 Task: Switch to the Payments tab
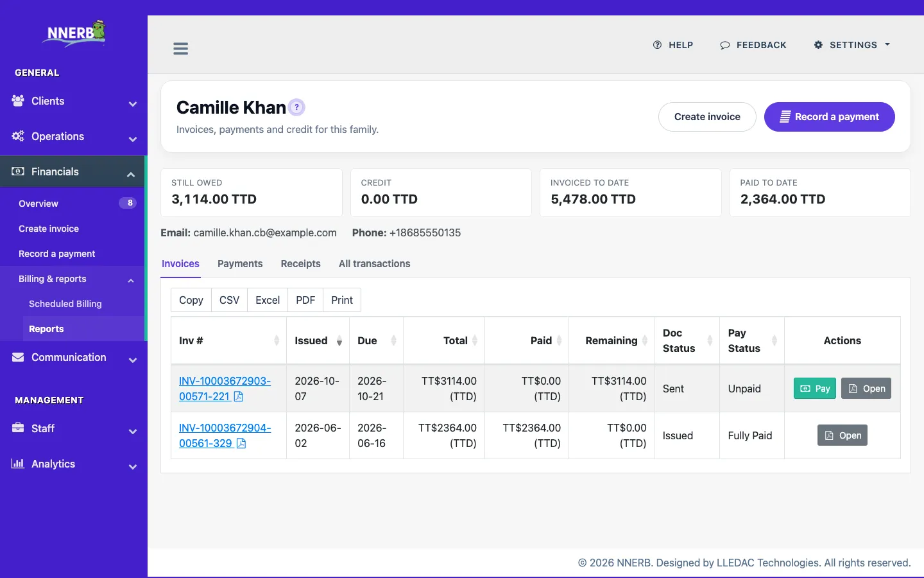point(240,264)
